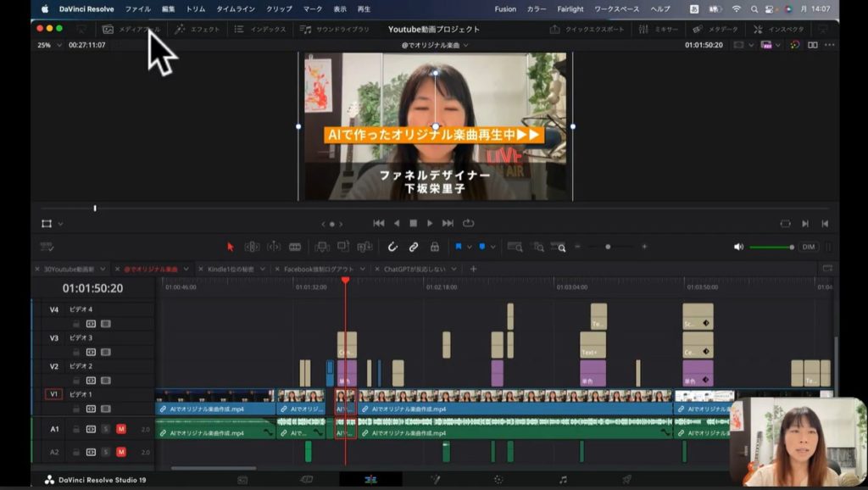Switch to the Kindle1位の秘密 timeline tab

230,269
